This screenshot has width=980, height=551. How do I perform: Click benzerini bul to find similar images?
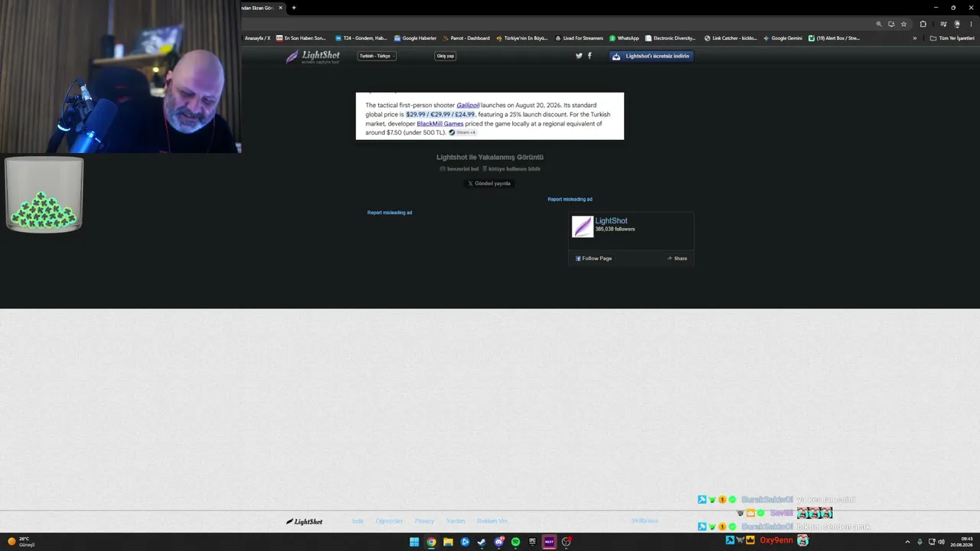(x=459, y=168)
